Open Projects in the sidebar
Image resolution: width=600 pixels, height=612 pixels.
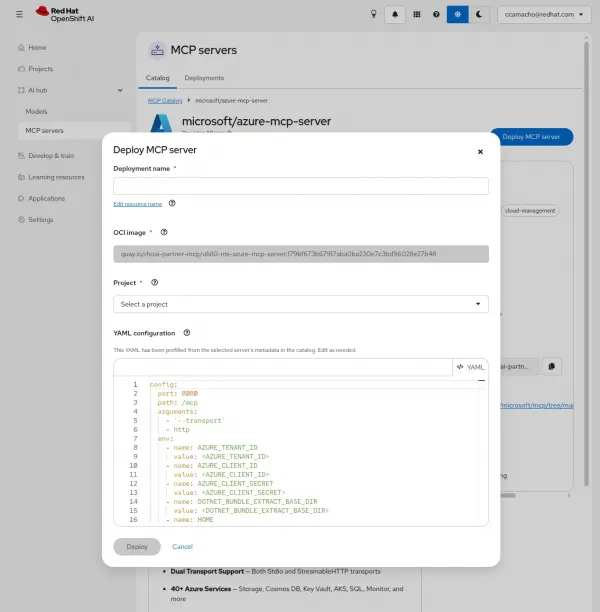pyautogui.click(x=40, y=69)
